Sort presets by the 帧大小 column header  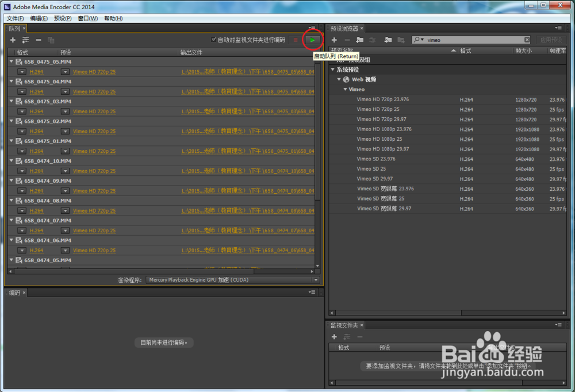(x=523, y=51)
